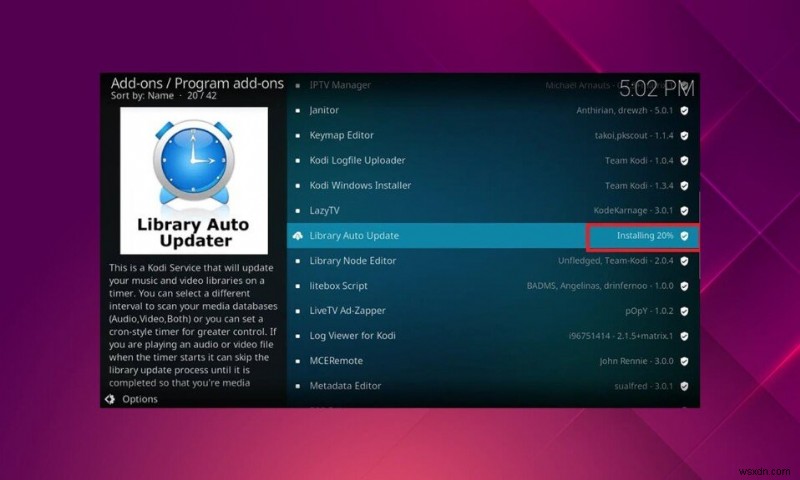
Task: Click verified shield for Kodi Logfile Uploader
Action: coord(684,160)
